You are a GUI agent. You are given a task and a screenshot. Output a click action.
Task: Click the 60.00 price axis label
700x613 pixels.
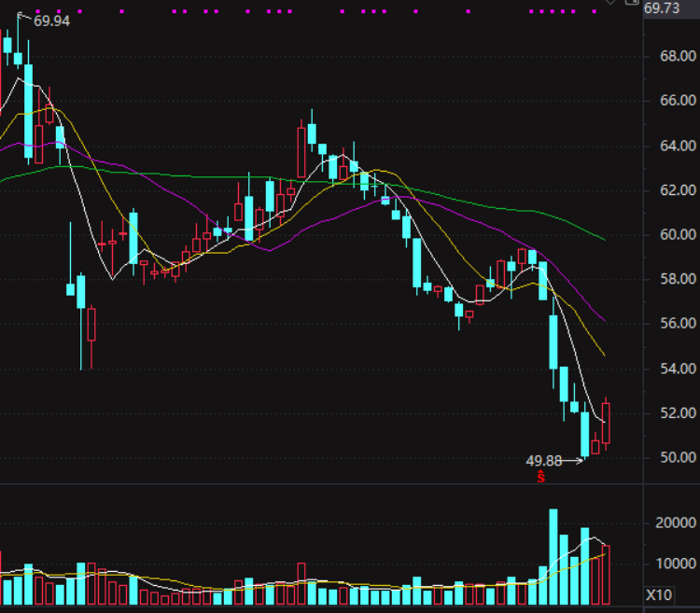[678, 235]
